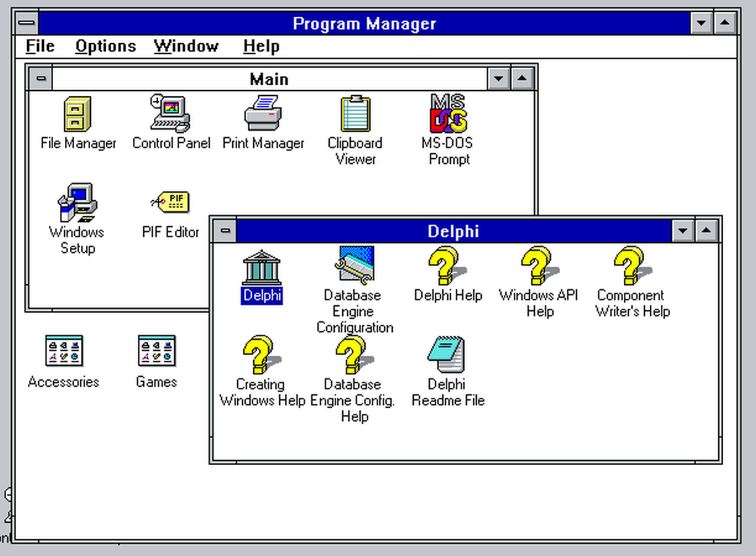Click the Component Writer's Help icon
Screen dimensions: 756x556
632,266
